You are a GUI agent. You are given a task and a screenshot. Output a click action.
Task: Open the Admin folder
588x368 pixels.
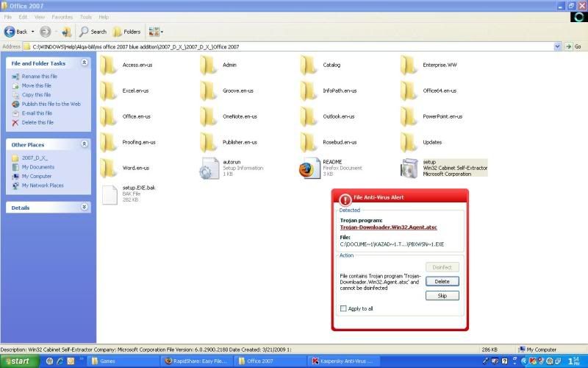pos(218,65)
